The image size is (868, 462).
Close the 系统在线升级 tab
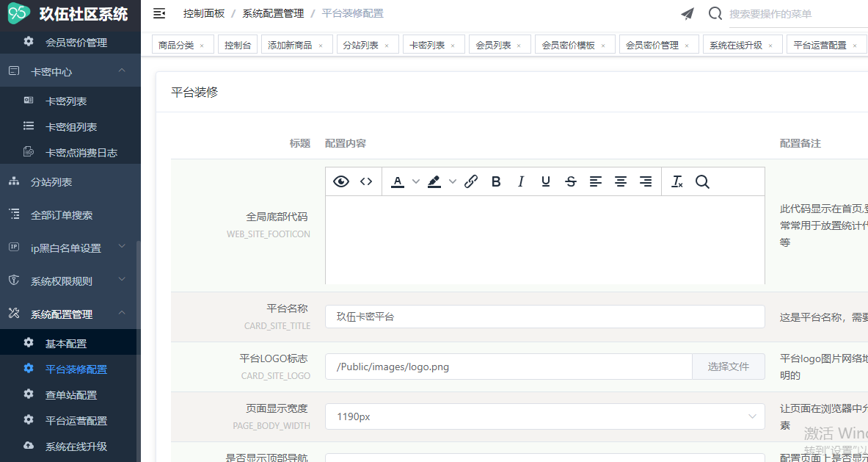(x=770, y=46)
